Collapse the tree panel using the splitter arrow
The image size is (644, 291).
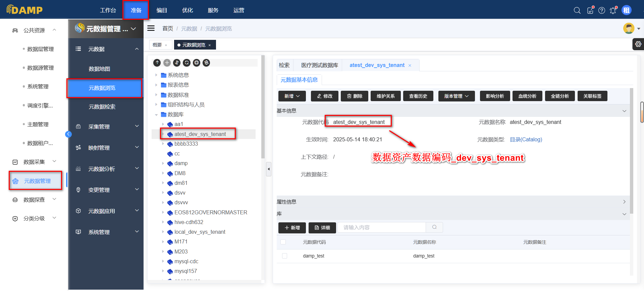click(269, 169)
